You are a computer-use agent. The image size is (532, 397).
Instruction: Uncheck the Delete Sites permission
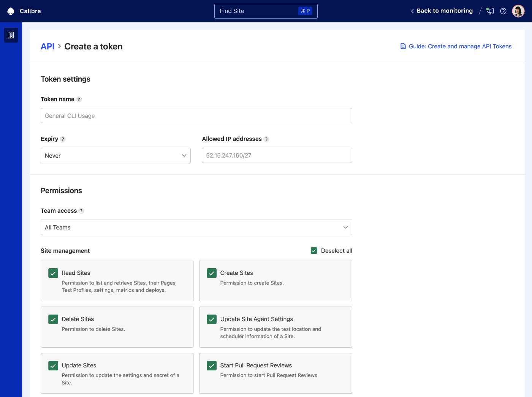[53, 319]
